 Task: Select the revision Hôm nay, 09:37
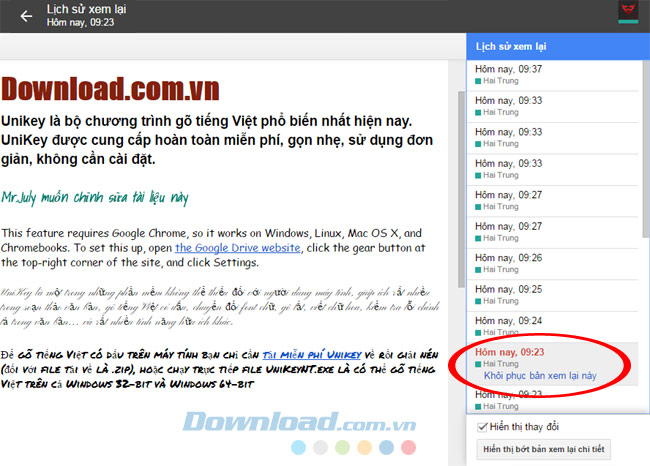coord(552,75)
